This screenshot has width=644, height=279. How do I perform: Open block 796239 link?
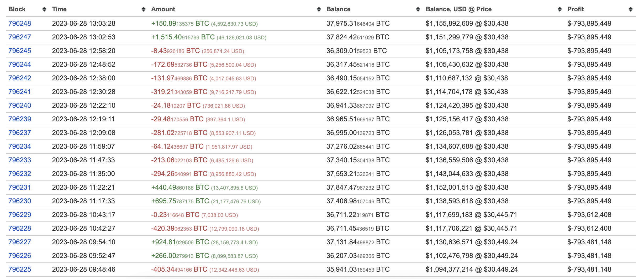click(20, 119)
